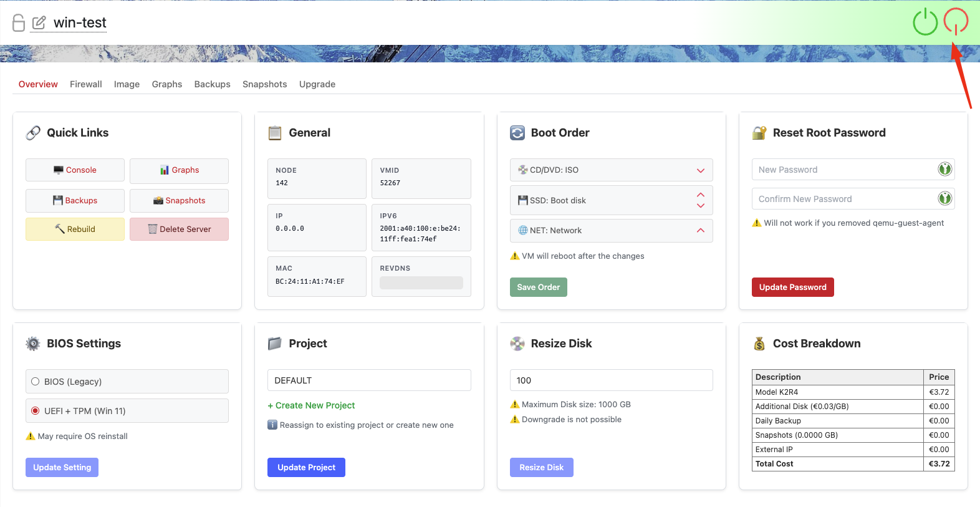Screen dimensions: 980x507
Task: Click the Delete Server button
Action: pos(179,229)
